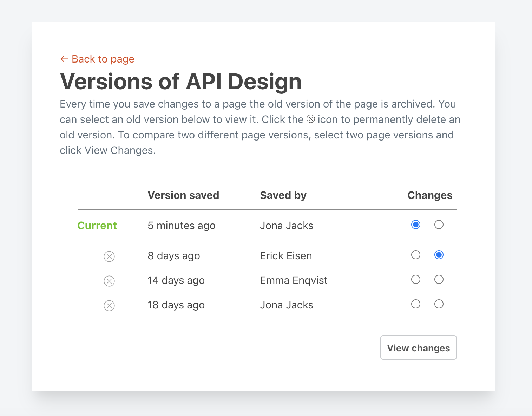Viewport: 532px width, 416px height.
Task: Click the green Current label
Action: click(97, 226)
